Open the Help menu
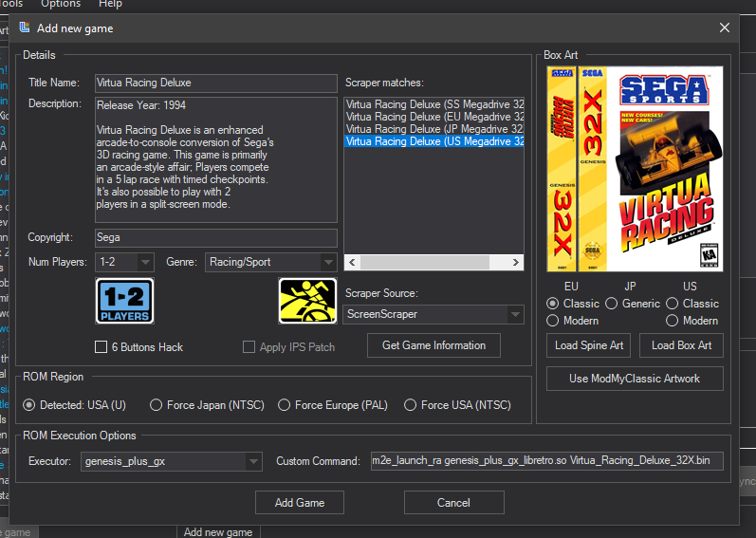Screen dimensions: 756x538 click(x=110, y=4)
